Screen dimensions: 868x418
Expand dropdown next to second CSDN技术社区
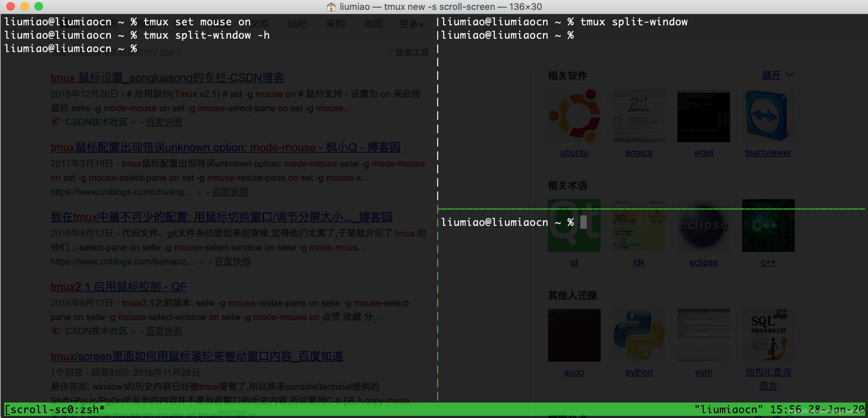pos(133,332)
